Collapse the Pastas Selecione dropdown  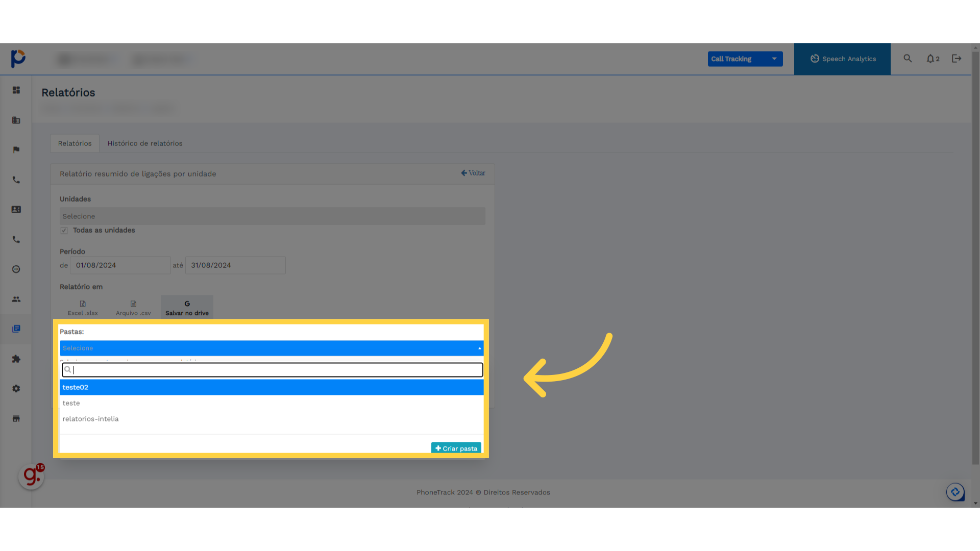(271, 348)
